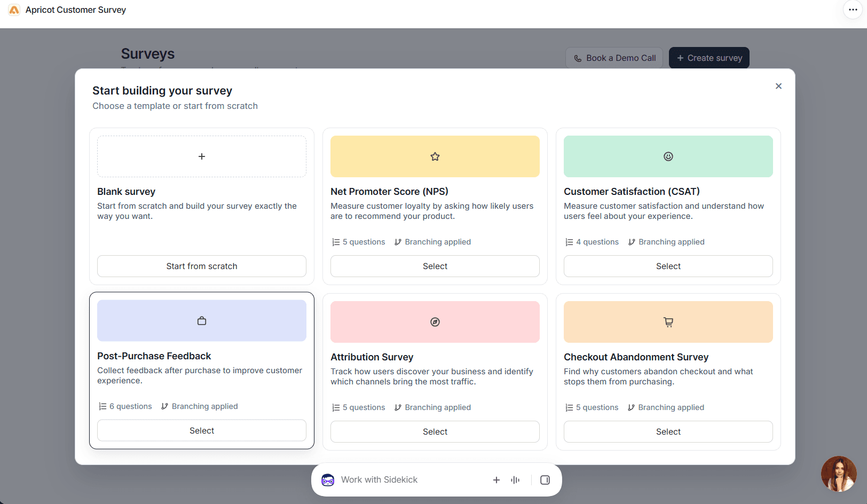Select the Customer Satisfaction template
This screenshot has width=867, height=504.
668,266
